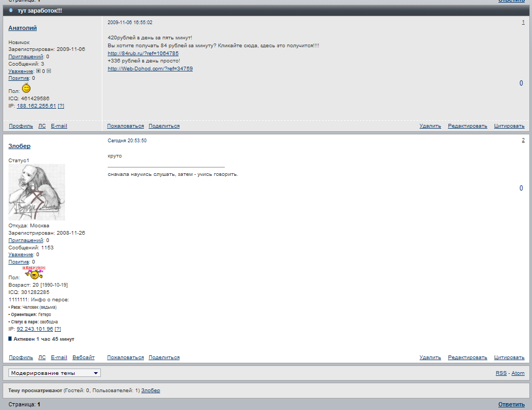The height and width of the screenshot is (410, 532).
Task: Click timestamp 2009-11-06 16:55:02
Action: point(130,23)
